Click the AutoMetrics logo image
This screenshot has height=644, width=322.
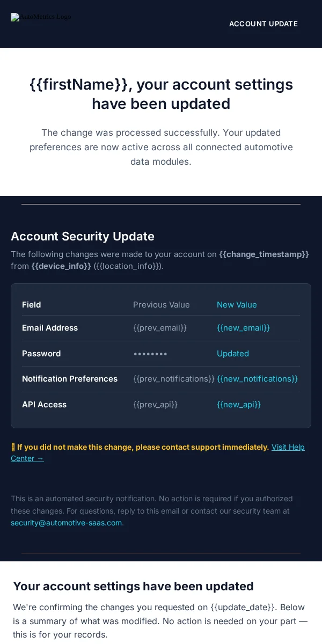point(41,17)
